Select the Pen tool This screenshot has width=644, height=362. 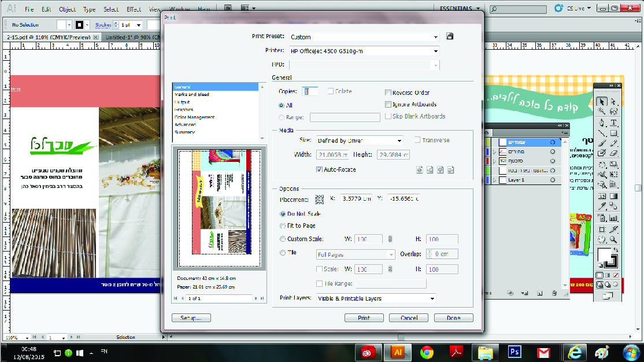[x=602, y=123]
